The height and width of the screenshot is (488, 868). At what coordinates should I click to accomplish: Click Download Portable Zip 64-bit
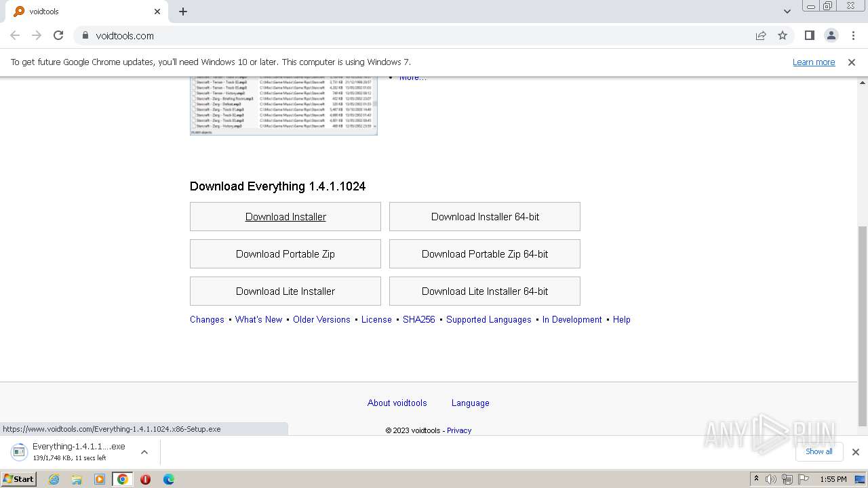[485, 254]
